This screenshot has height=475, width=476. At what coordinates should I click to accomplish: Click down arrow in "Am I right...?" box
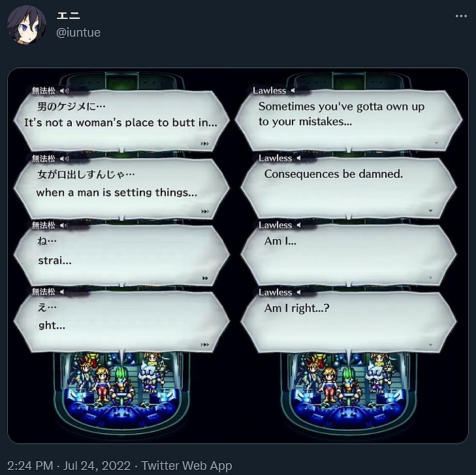(x=430, y=345)
